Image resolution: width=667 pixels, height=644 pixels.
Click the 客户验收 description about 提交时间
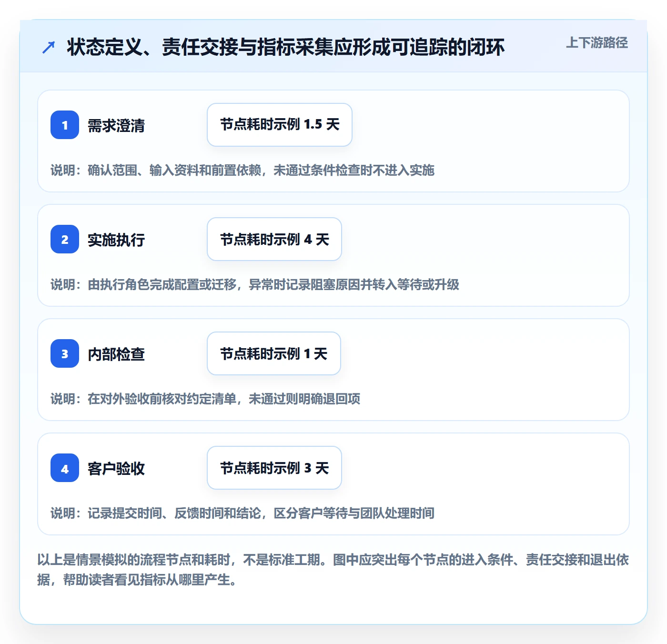(x=243, y=513)
